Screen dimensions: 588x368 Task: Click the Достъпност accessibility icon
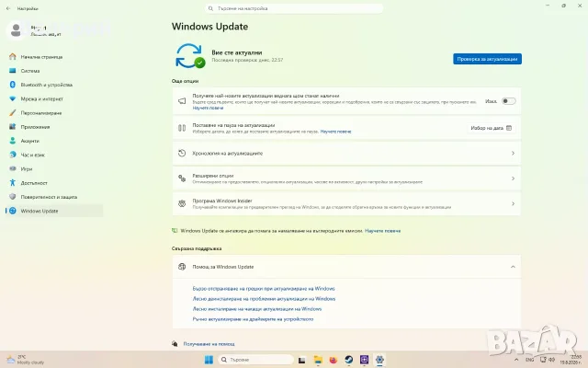[x=12, y=183]
